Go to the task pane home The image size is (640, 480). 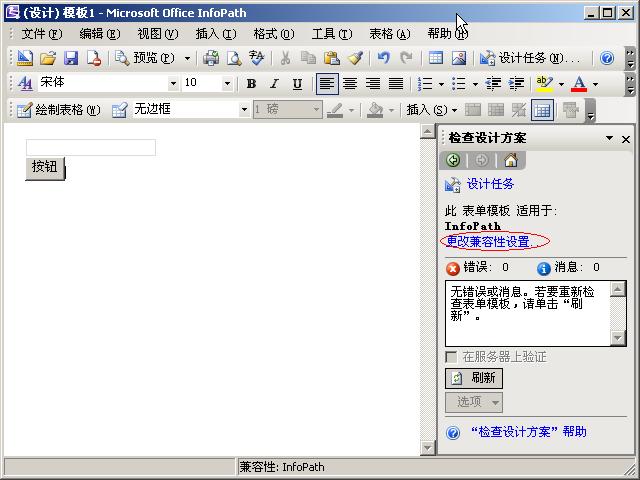(x=511, y=160)
